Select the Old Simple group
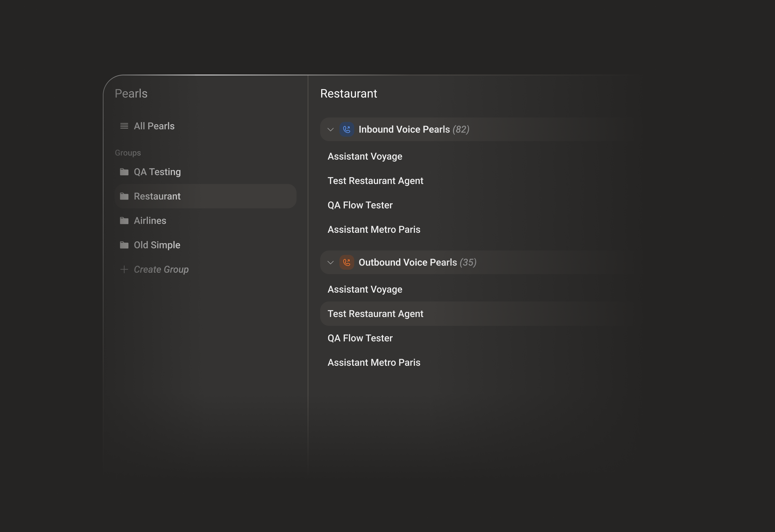 click(x=206, y=245)
